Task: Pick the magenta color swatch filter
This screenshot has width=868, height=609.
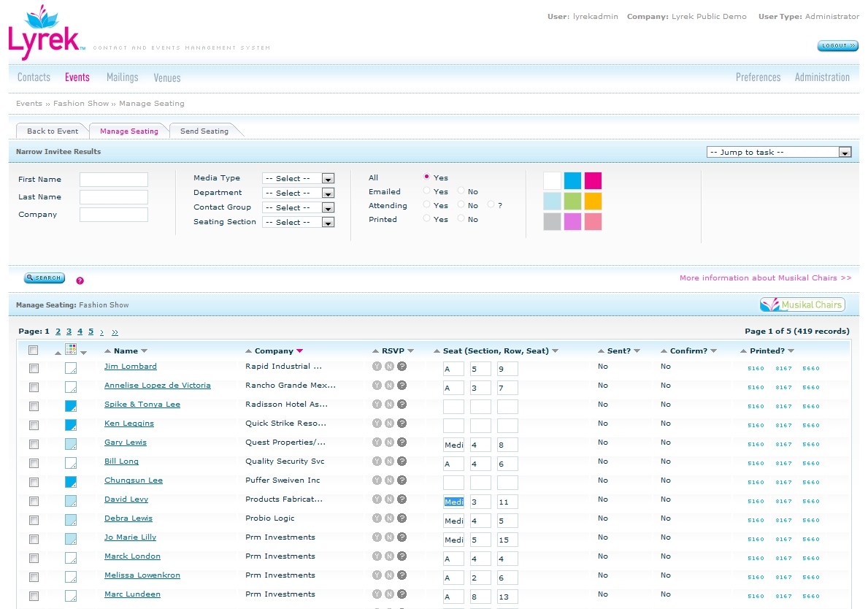Action: click(x=593, y=181)
